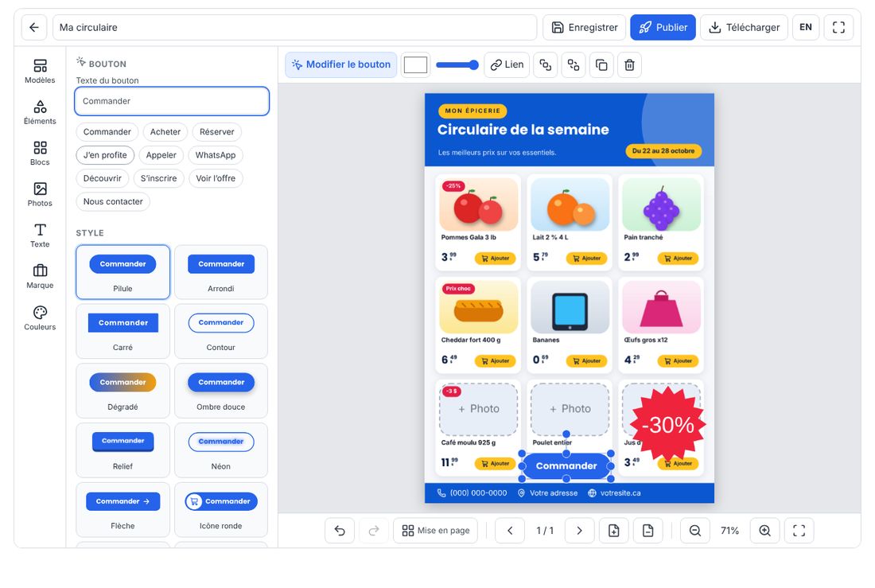Image resolution: width=875 pixels, height=588 pixels.
Task: Pick the J'en profite text preset
Action: click(105, 155)
